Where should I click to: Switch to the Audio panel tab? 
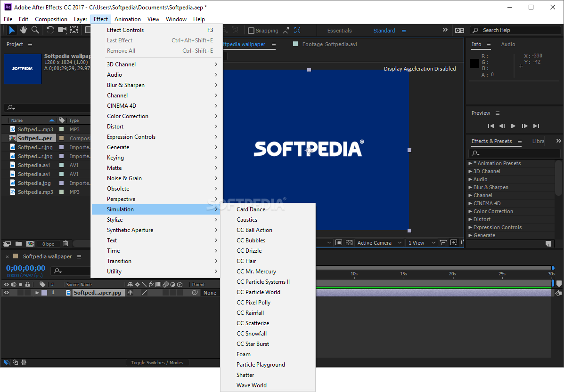[508, 44]
